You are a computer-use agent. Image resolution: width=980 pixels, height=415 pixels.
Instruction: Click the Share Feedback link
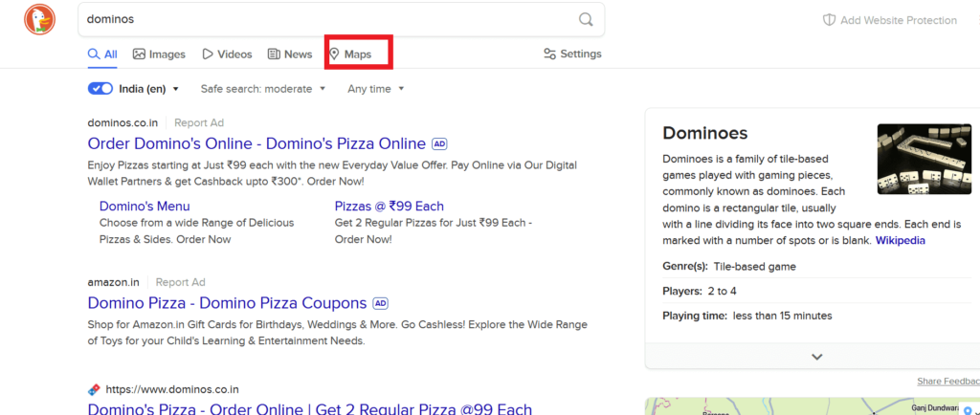[948, 381]
